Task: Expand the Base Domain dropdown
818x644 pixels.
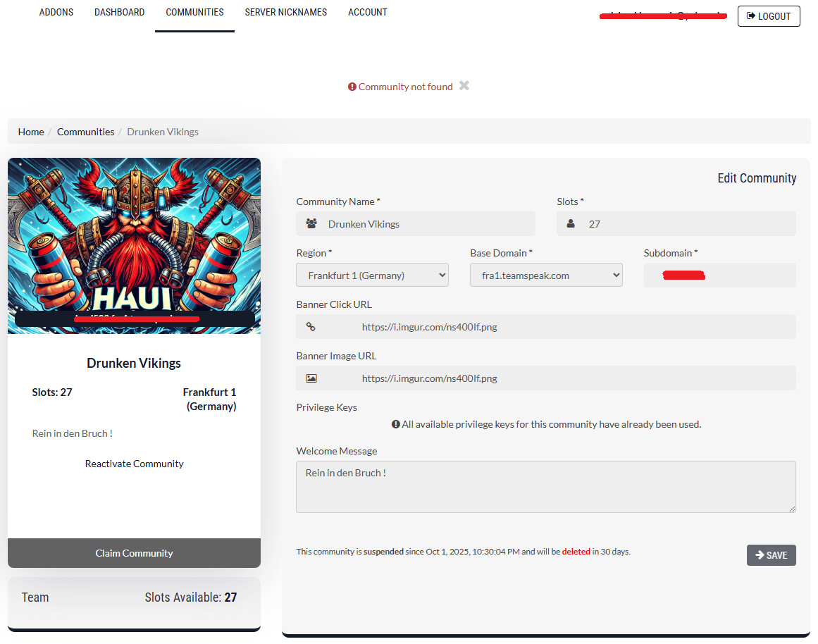Action: tap(545, 275)
